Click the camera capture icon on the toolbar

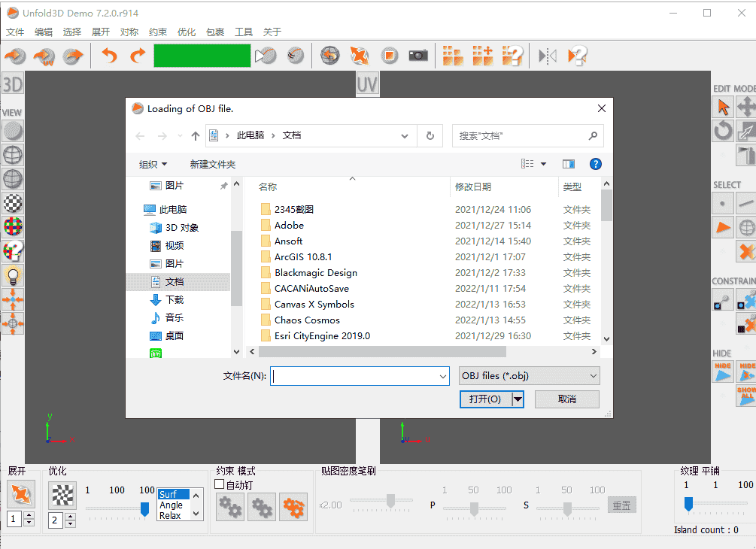pos(418,55)
